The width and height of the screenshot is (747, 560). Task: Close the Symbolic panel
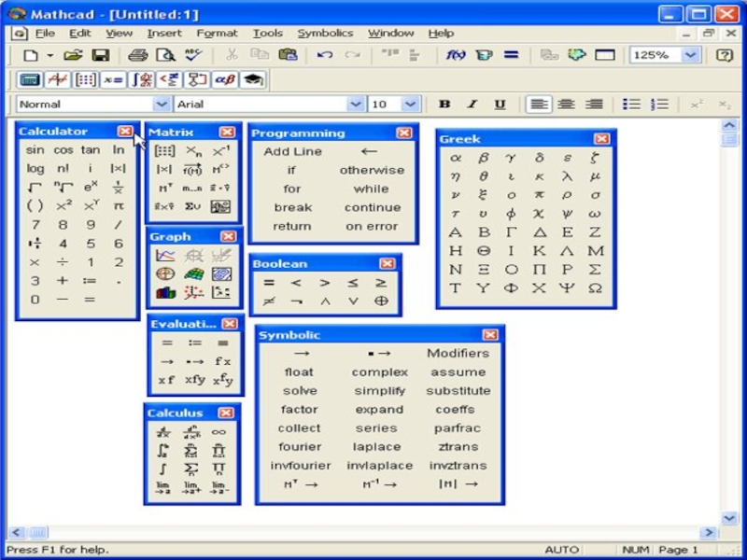pos(489,335)
